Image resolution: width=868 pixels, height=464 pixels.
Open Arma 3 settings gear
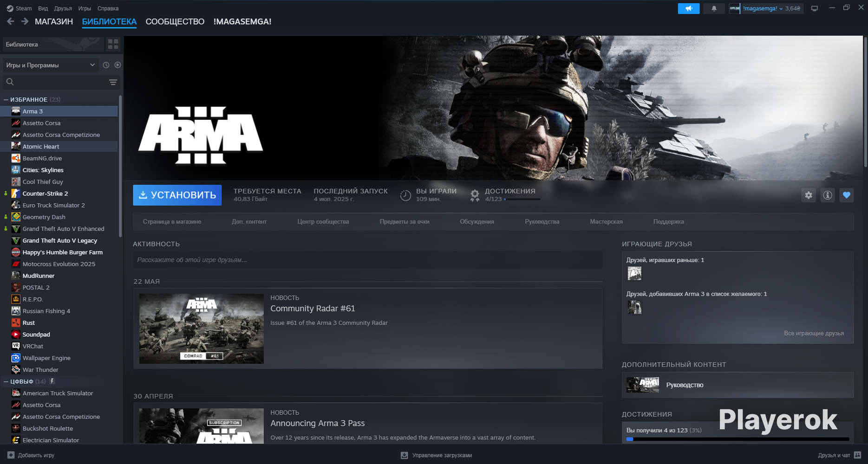(x=809, y=195)
